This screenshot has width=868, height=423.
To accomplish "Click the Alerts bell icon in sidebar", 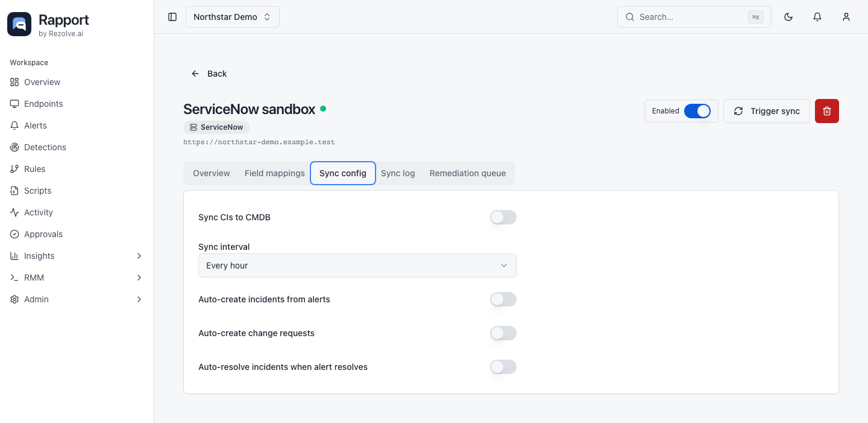I will pyautogui.click(x=14, y=126).
